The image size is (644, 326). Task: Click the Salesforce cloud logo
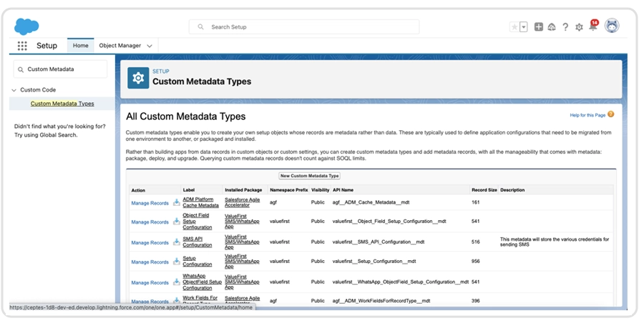pos(26,26)
